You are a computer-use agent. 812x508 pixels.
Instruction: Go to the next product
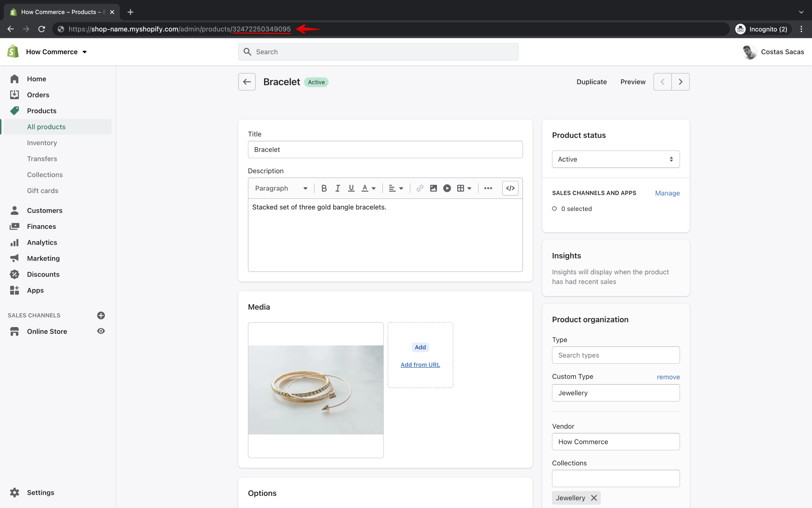(x=680, y=82)
